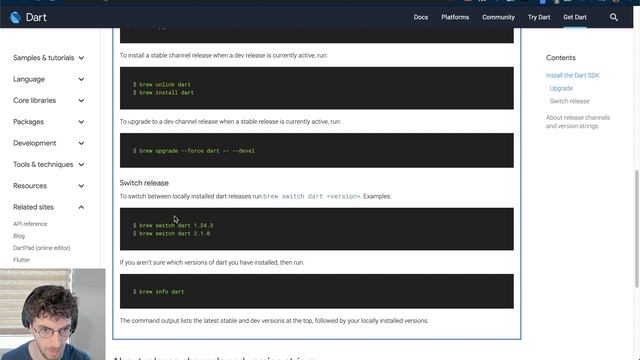Expand the Language chevron
Viewport: 640px width, 360px height.
click(81, 79)
